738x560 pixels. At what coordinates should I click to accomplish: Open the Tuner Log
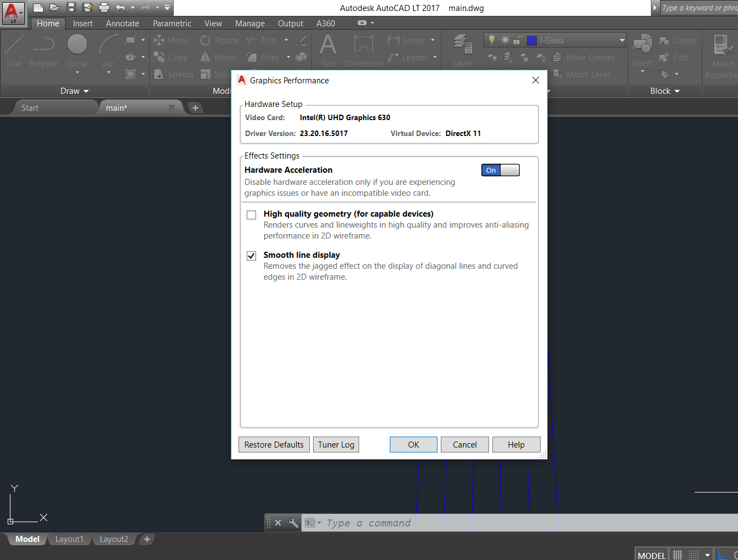(336, 444)
